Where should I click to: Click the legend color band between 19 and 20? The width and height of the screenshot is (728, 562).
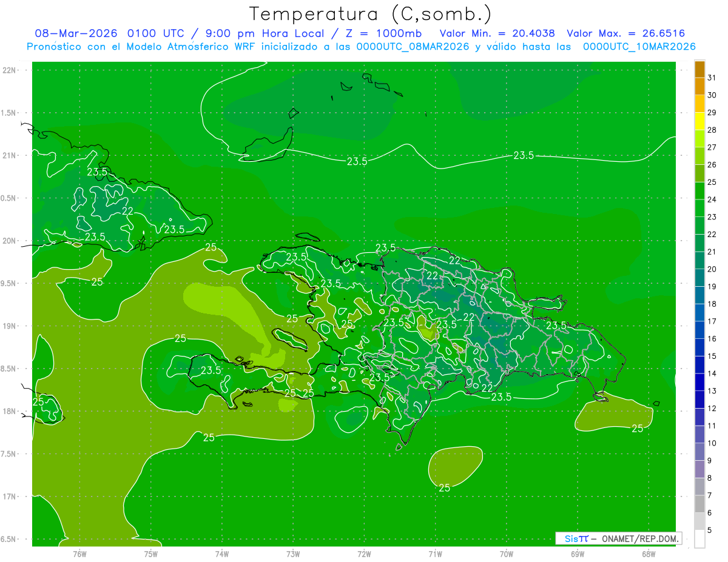699,278
